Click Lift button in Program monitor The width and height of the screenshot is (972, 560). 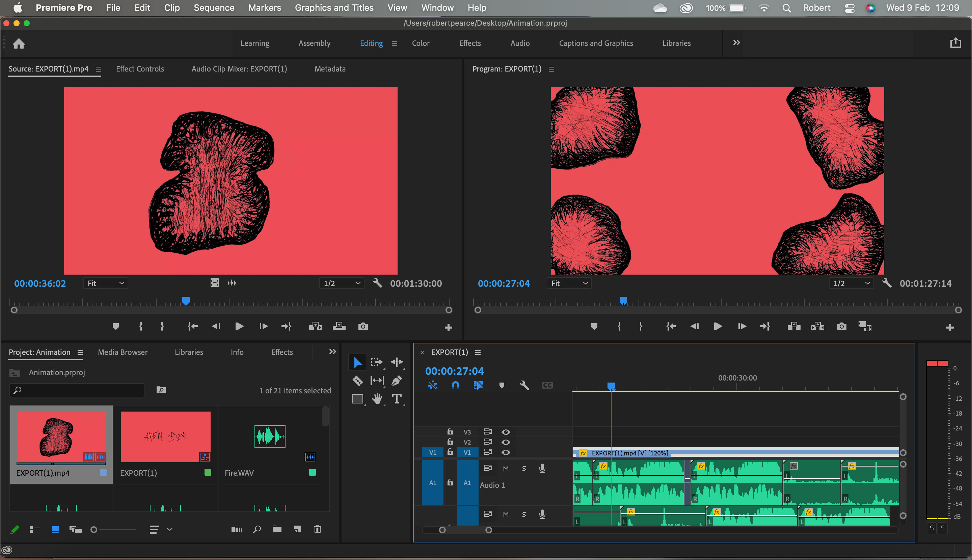point(794,327)
